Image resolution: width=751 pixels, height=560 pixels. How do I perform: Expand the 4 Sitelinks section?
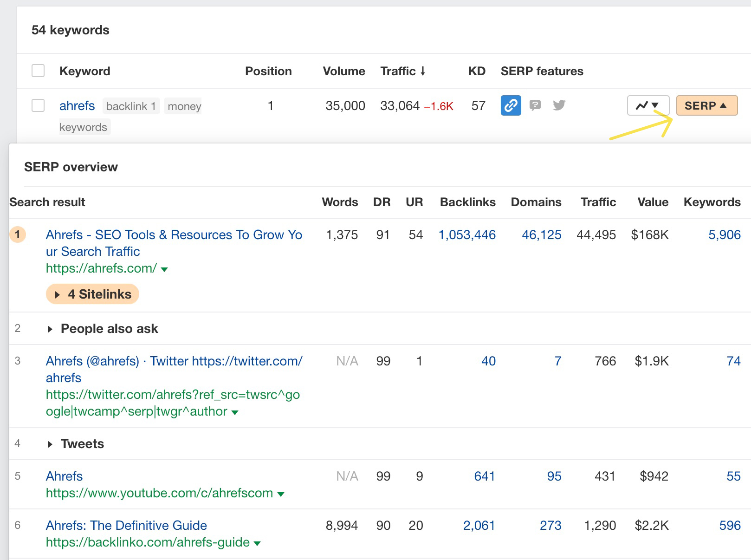pyautogui.click(x=92, y=294)
